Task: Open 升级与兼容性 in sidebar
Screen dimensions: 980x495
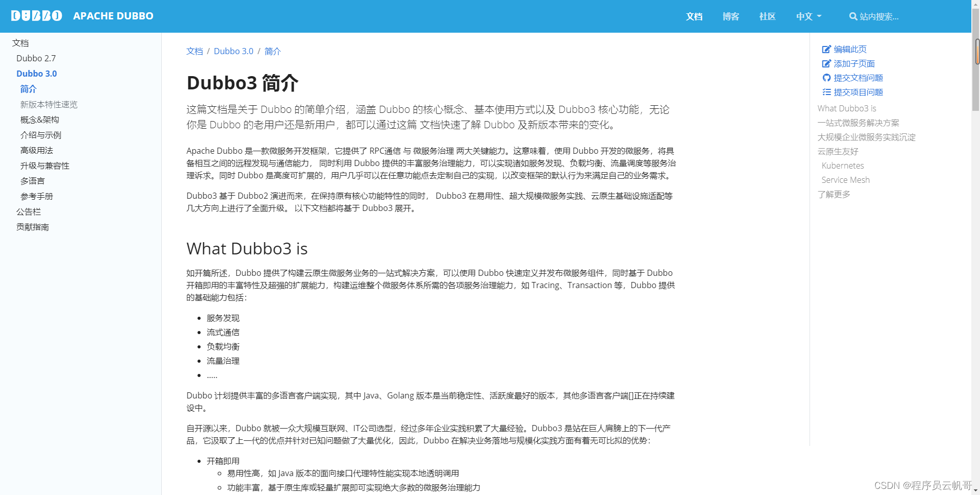Action: click(x=45, y=166)
